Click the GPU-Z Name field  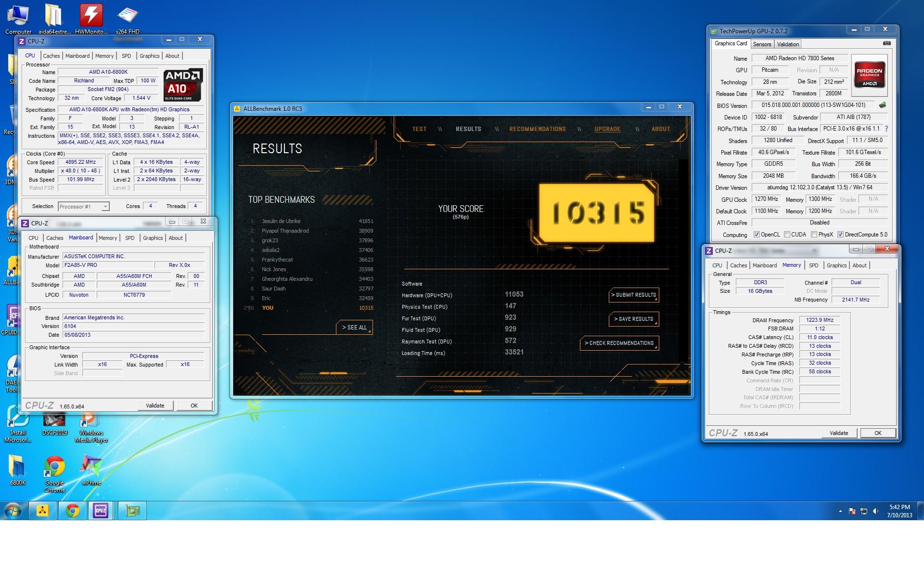[800, 58]
